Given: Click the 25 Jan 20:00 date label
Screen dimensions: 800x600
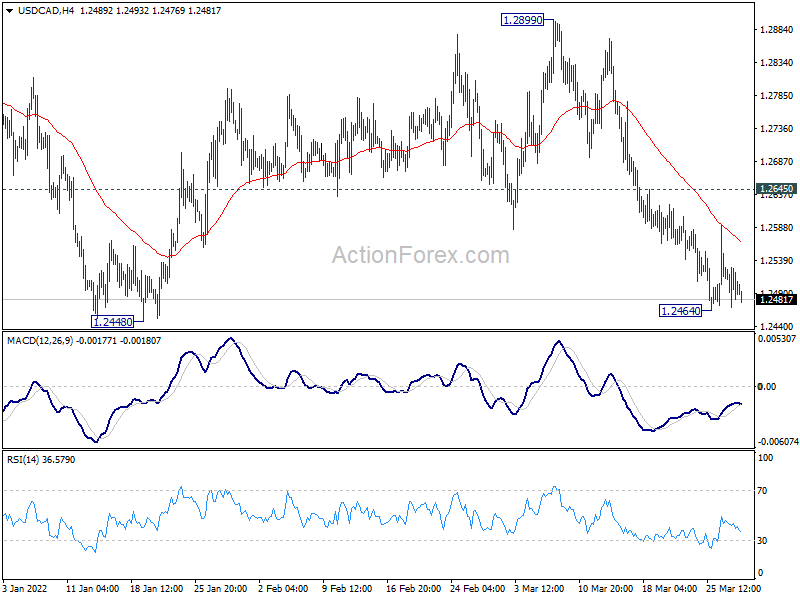Looking at the screenshot, I should (x=220, y=589).
